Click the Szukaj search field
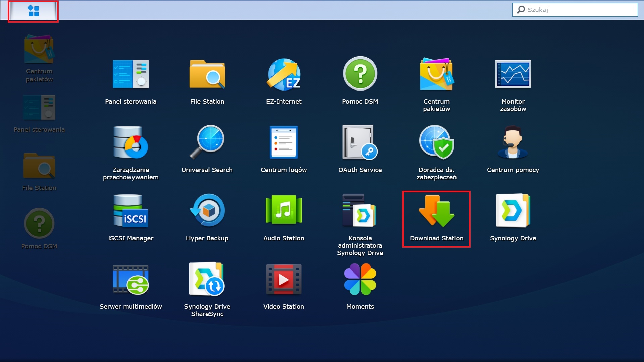Screen dimensions: 644x362 (575, 10)
